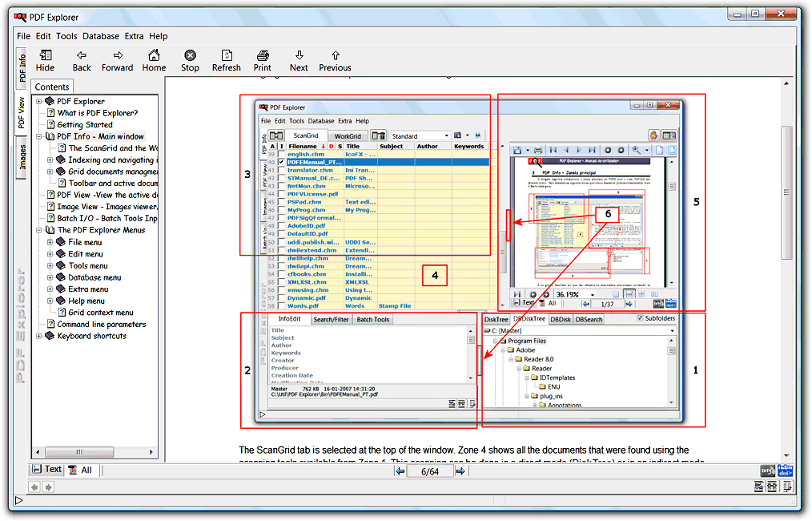
Task: Click the Previous toolbar icon
Action: pyautogui.click(x=335, y=56)
